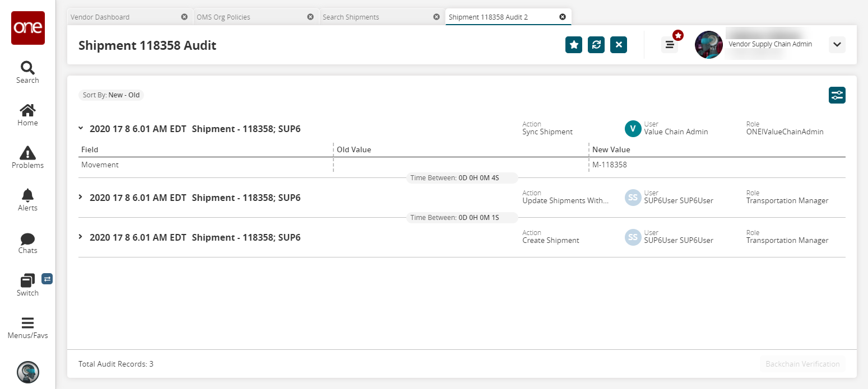Viewport: 868px width, 389px height.
Task: Open the Problems warning icon
Action: coord(27,157)
